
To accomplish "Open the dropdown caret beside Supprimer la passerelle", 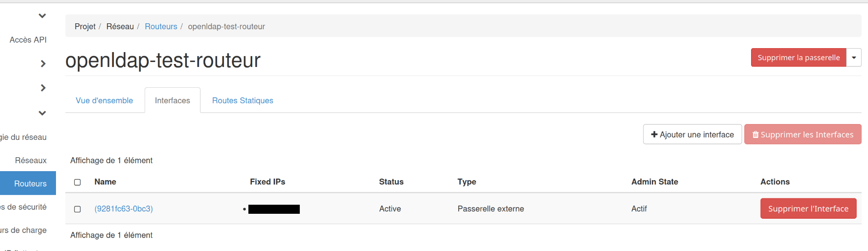I will tap(854, 58).
